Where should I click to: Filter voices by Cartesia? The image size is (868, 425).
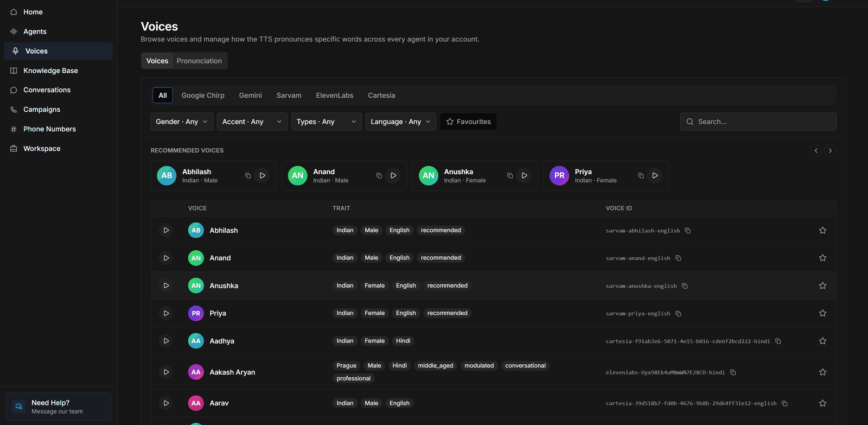pos(381,95)
